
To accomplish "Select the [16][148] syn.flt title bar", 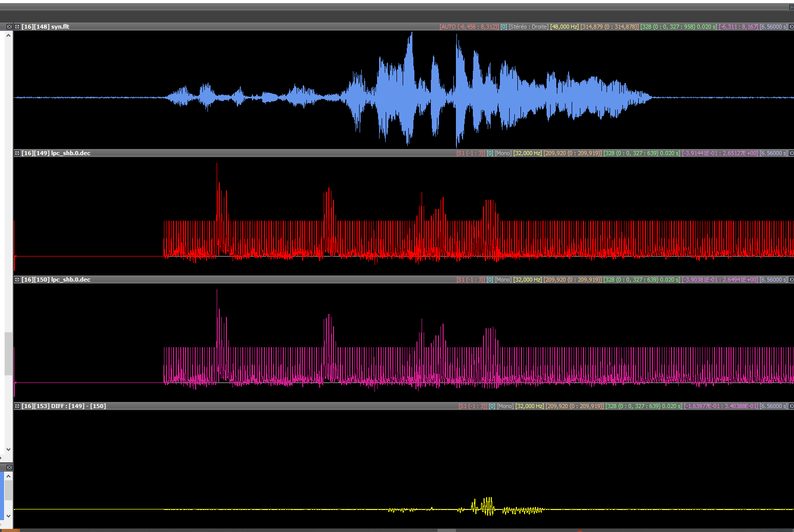I will point(45,27).
